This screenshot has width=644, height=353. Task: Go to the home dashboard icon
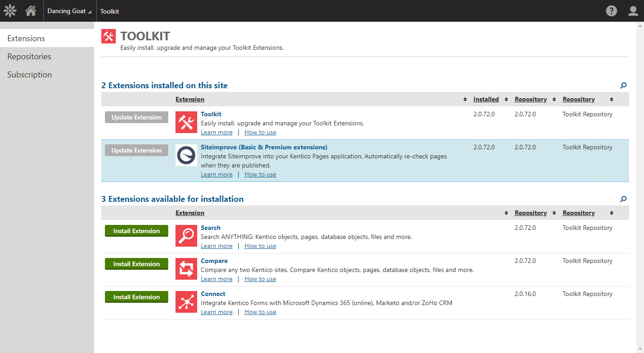coord(31,11)
